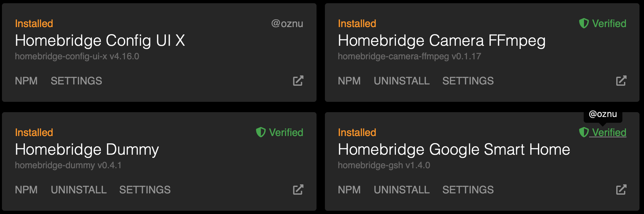
Task: Open NPM page for Homebridge Config UI X
Action: coord(26,81)
